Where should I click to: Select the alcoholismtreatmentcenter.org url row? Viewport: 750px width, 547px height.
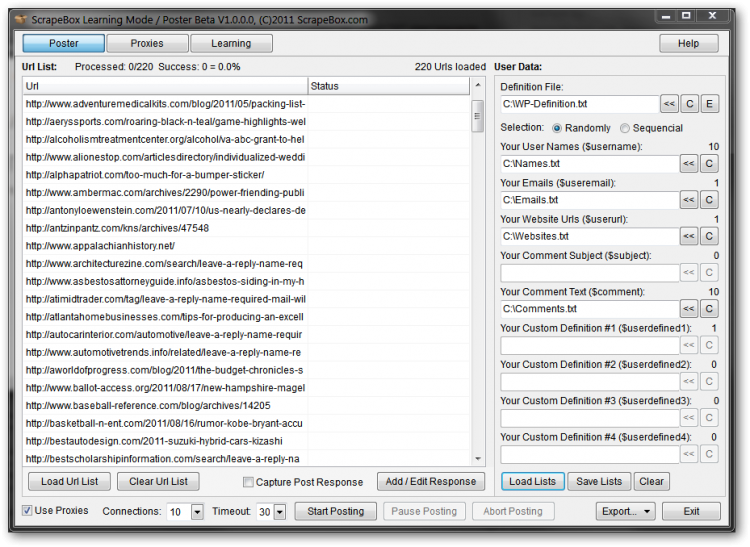[x=246, y=139]
